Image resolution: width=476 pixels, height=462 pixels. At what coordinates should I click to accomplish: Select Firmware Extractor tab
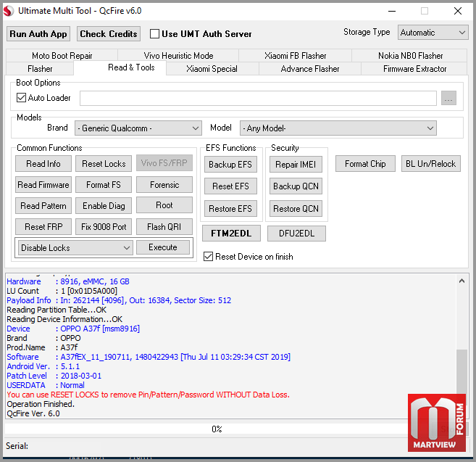[414, 69]
